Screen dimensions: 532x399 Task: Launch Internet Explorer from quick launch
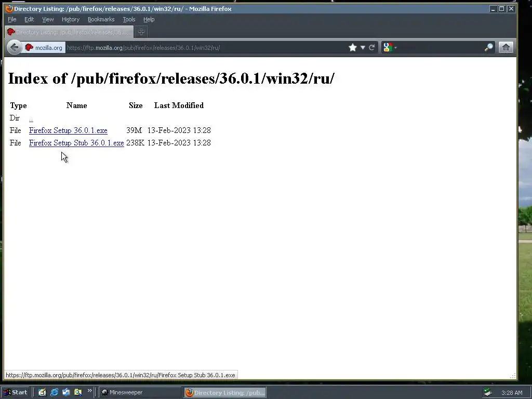coord(54,393)
